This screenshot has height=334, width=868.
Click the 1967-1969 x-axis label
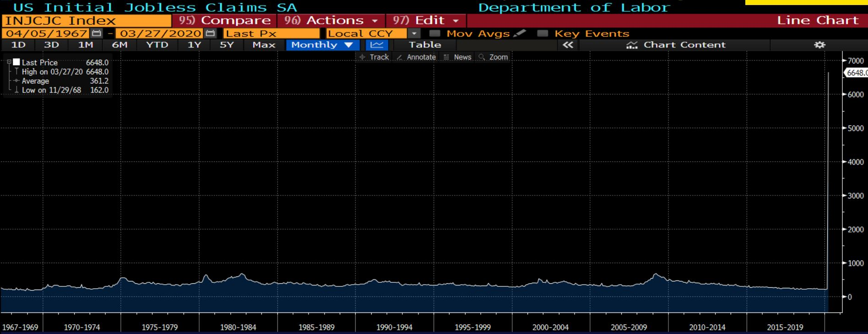20,328
